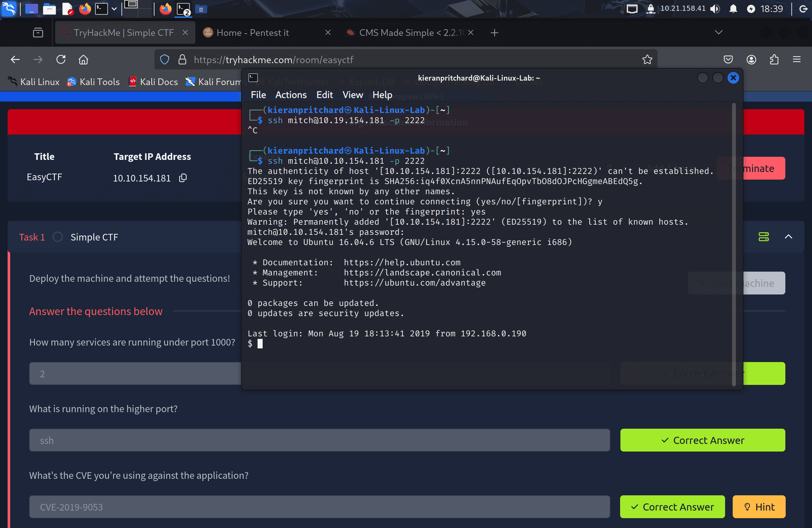List all tabs with the chevron

[718, 32]
